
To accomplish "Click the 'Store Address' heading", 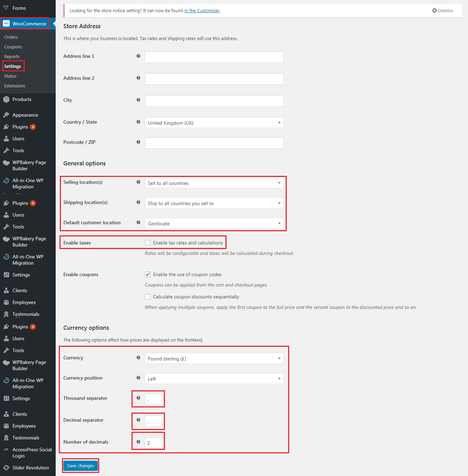I will pyautogui.click(x=82, y=26).
